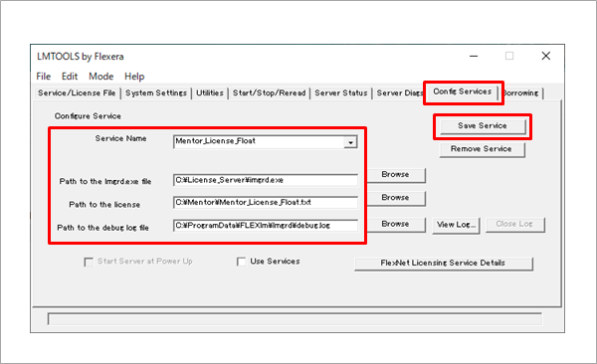
Task: Minimize the LMTOOLS window
Action: tap(474, 56)
